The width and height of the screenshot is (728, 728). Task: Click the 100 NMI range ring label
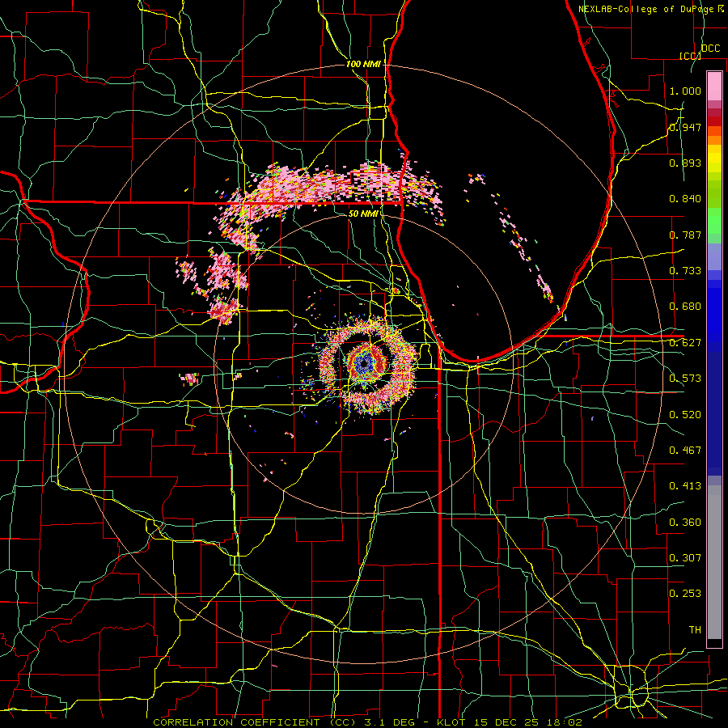click(363, 64)
